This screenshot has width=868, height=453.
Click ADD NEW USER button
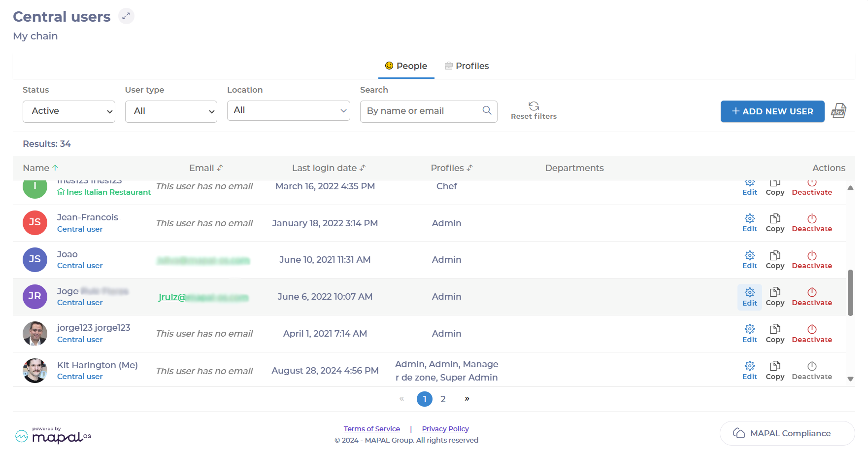click(x=772, y=111)
